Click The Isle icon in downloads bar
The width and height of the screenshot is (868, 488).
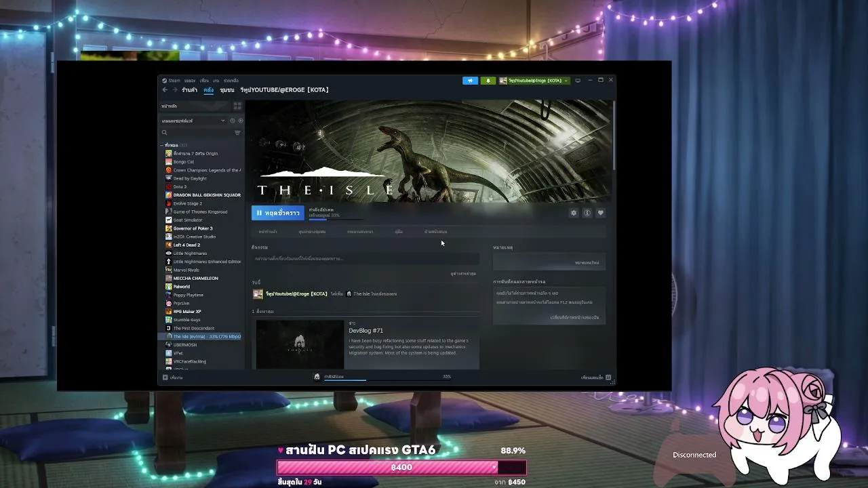point(317,377)
